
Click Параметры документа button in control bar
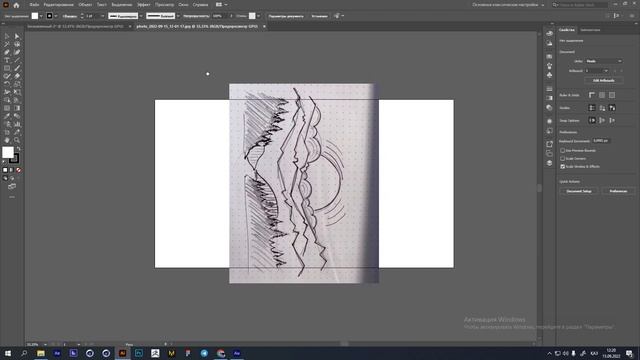click(x=286, y=16)
